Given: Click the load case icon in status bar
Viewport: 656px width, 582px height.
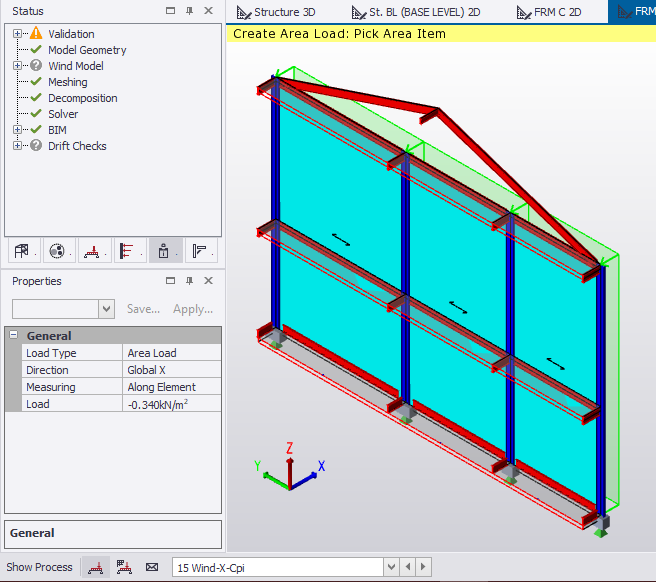Looking at the screenshot, I should 96,567.
